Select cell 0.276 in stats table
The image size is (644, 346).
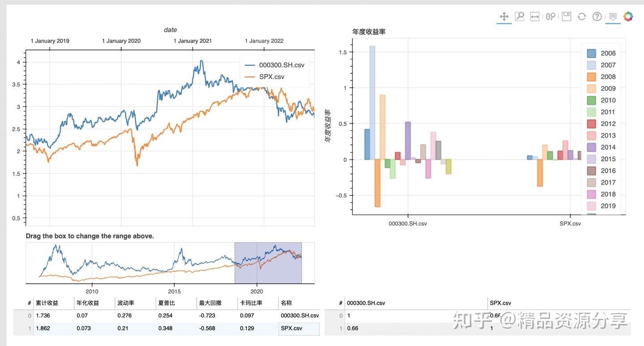(135, 316)
